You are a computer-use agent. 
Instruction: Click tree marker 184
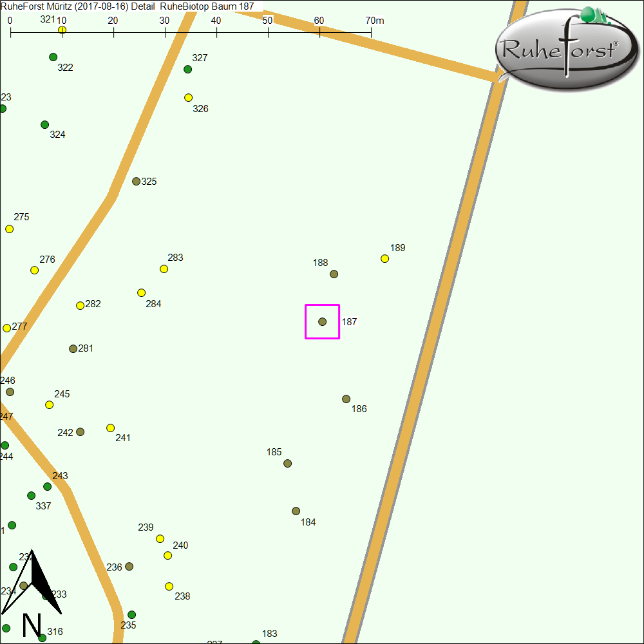tap(296, 511)
